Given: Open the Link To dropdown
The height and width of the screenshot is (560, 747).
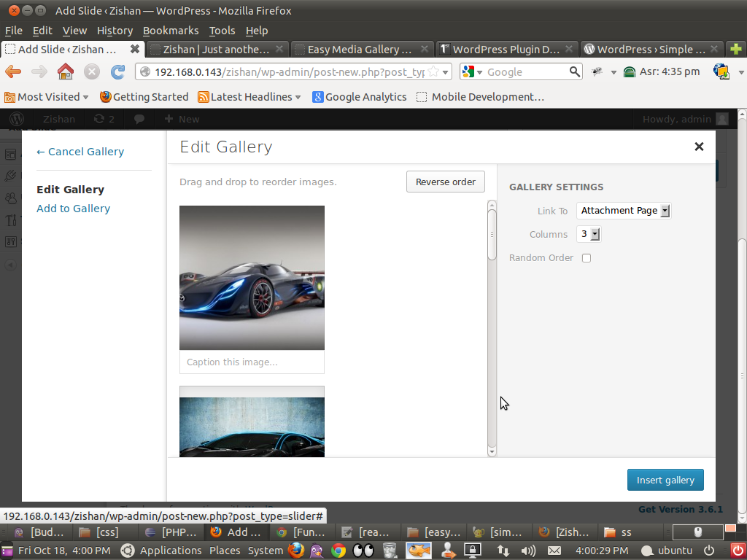Looking at the screenshot, I should pyautogui.click(x=624, y=211).
